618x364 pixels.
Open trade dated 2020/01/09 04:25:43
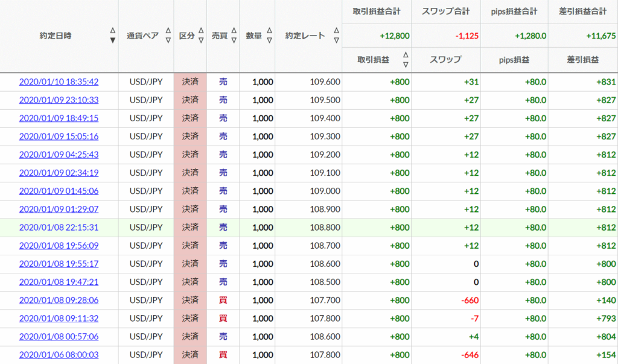click(x=59, y=155)
